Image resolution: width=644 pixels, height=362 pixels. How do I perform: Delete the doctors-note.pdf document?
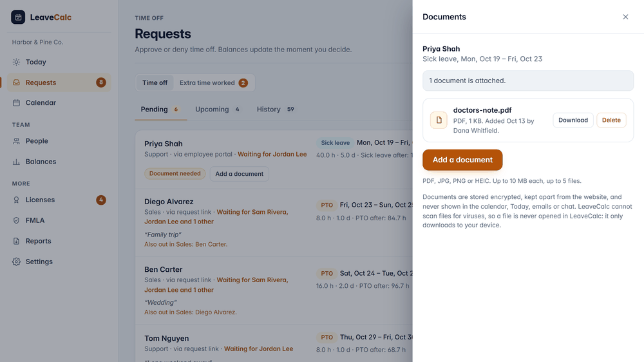[611, 120]
